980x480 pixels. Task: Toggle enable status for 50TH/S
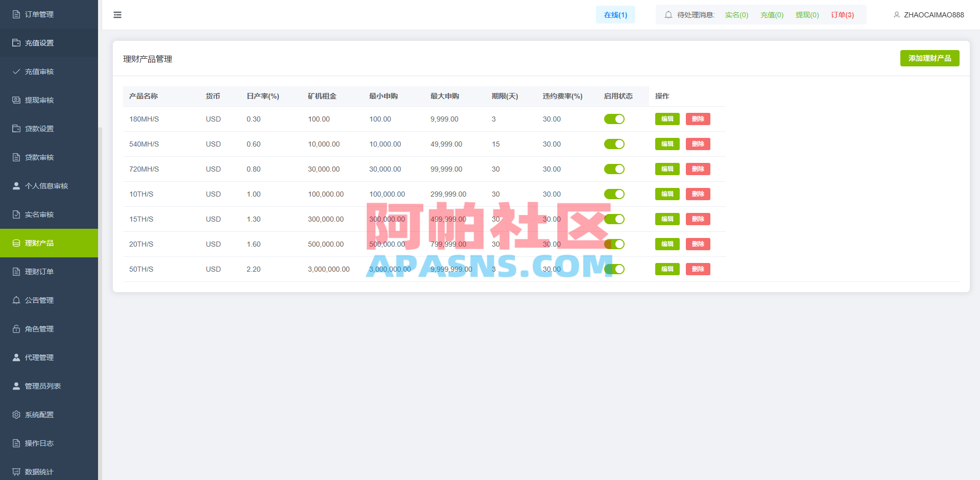614,269
